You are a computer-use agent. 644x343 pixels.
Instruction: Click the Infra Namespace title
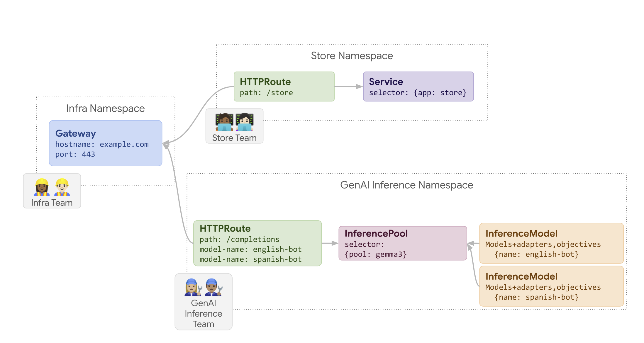coord(105,108)
